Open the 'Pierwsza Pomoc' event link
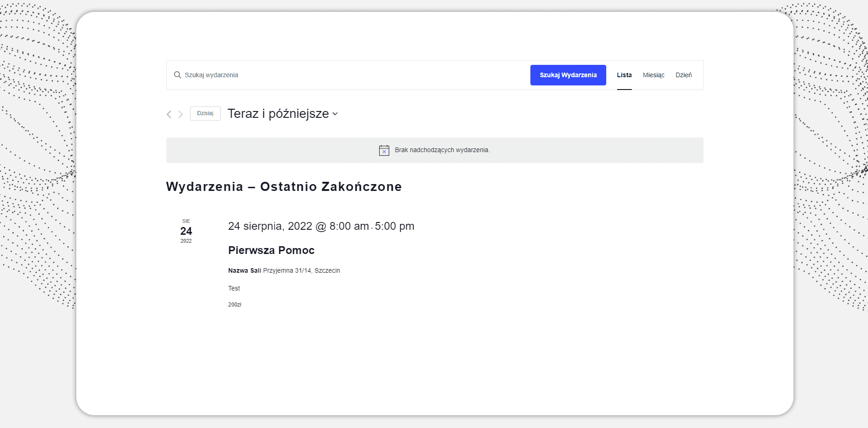The image size is (868, 428). (271, 250)
